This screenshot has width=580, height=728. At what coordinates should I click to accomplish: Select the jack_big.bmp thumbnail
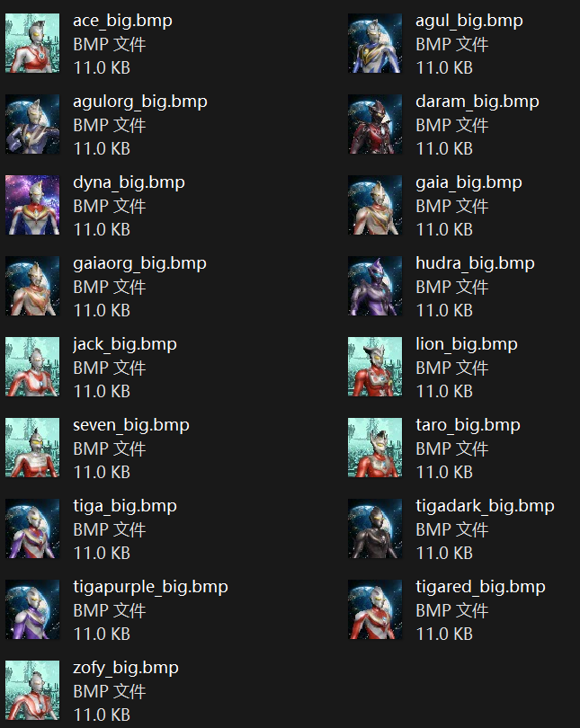(x=32, y=367)
